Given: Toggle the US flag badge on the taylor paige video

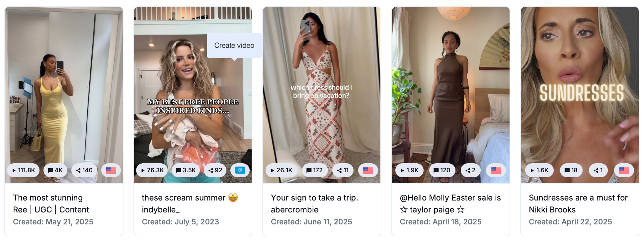Looking at the screenshot, I should click(x=496, y=170).
